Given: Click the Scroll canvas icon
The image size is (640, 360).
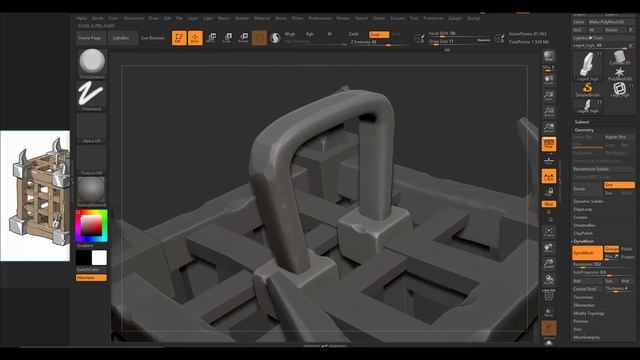Looking at the screenshot, I should coord(549,80).
